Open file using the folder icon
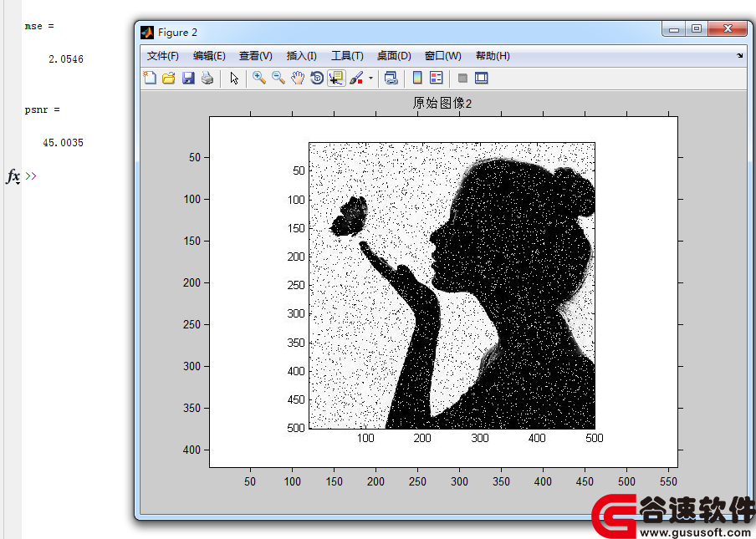 (x=169, y=78)
